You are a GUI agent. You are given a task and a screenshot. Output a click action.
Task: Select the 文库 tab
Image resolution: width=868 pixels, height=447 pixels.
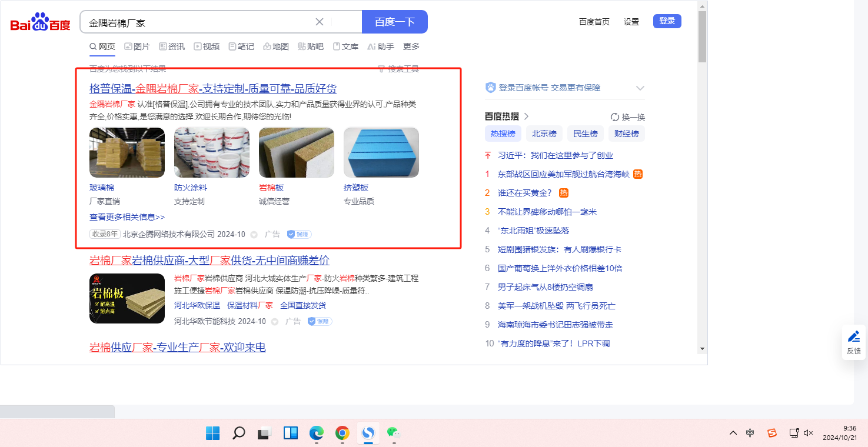click(345, 46)
